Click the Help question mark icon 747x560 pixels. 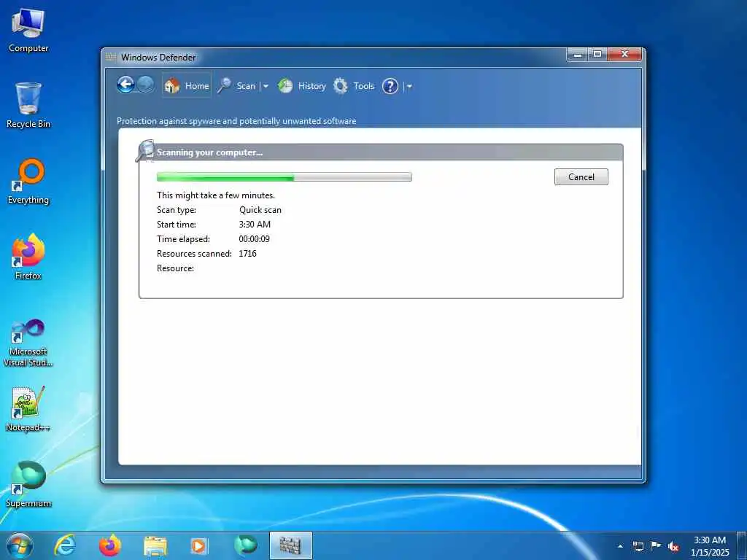(390, 86)
